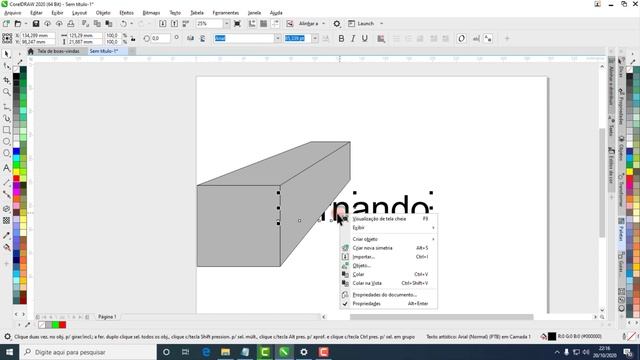Toggle the lock ratio padlock
Image resolution: width=640 pixels, height=360 pixels.
coord(133,39)
